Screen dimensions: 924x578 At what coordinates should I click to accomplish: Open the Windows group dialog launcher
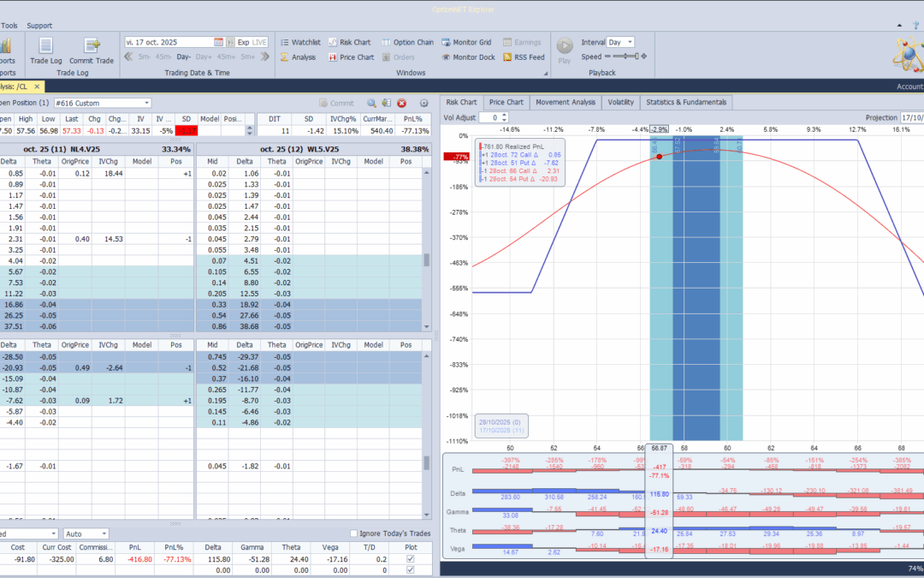coord(545,74)
